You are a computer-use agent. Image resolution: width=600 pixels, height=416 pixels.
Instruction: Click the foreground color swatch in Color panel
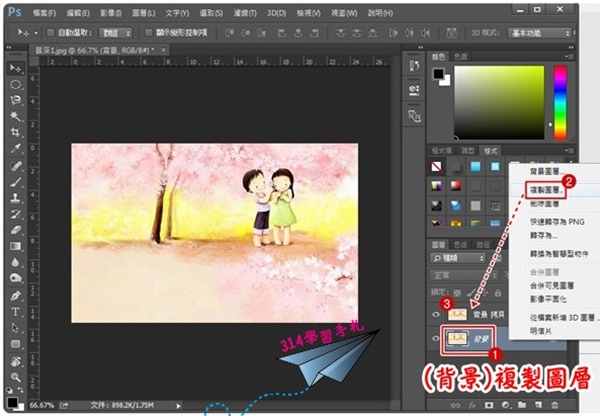pos(439,73)
